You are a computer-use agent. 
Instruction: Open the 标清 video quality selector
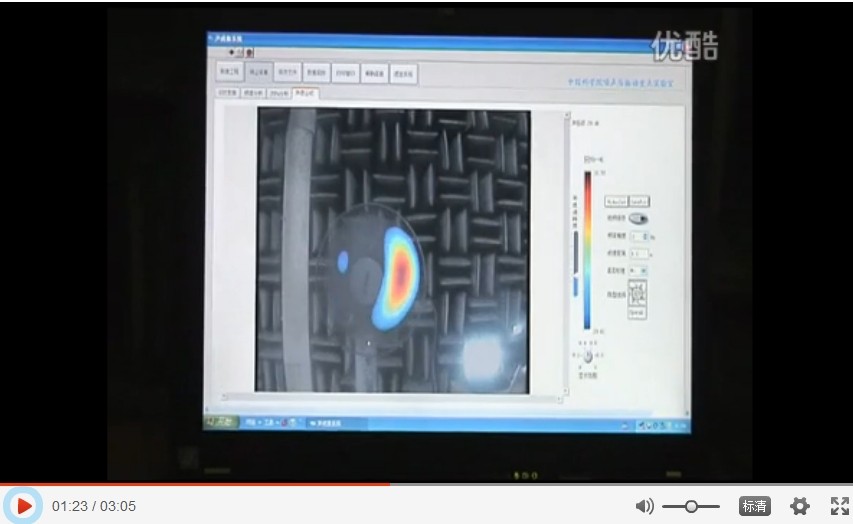point(755,506)
